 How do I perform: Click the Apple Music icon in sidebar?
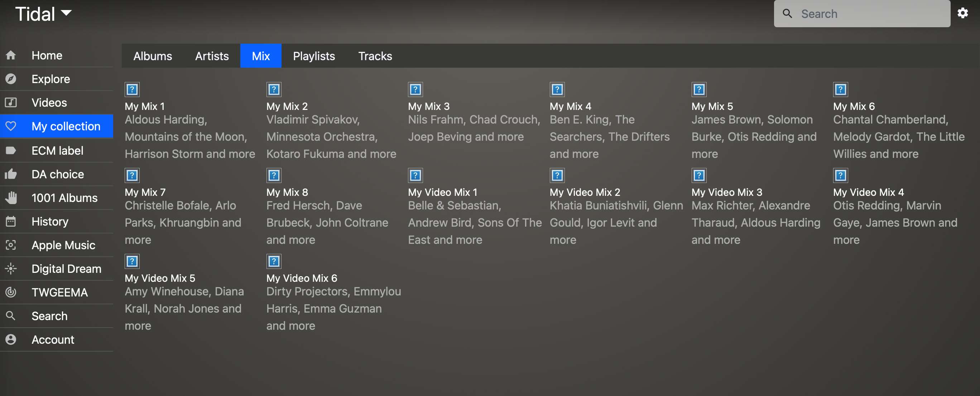tap(11, 245)
